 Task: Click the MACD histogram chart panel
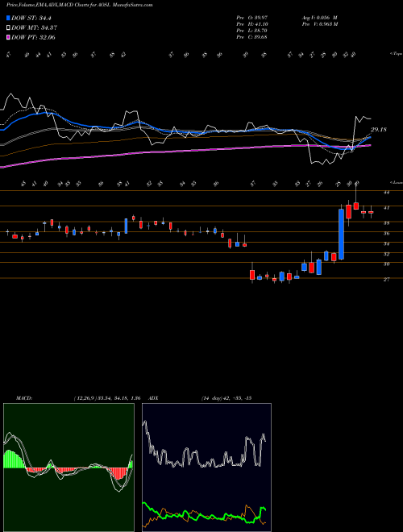point(69,468)
